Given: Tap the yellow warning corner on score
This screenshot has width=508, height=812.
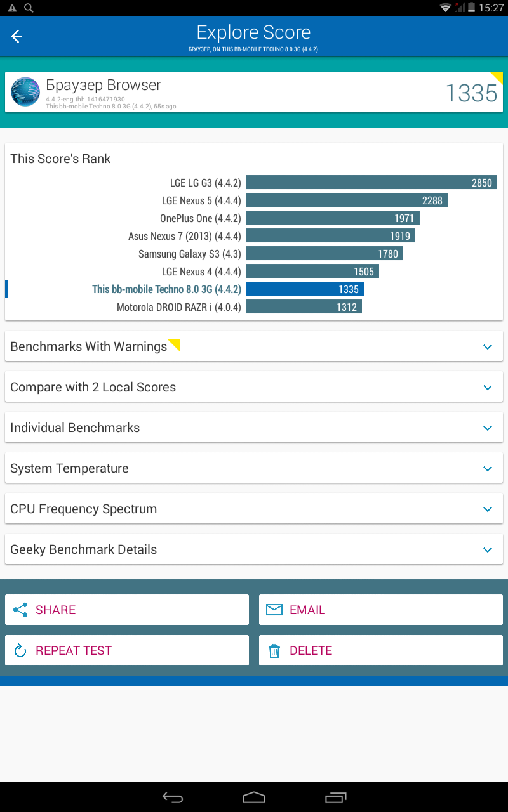Looking at the screenshot, I should [497, 77].
